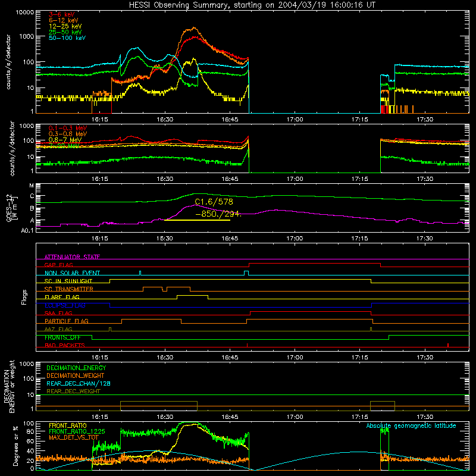Select the 25-50 keV legend label
This screenshot has height=476, width=476.
(x=65, y=32)
